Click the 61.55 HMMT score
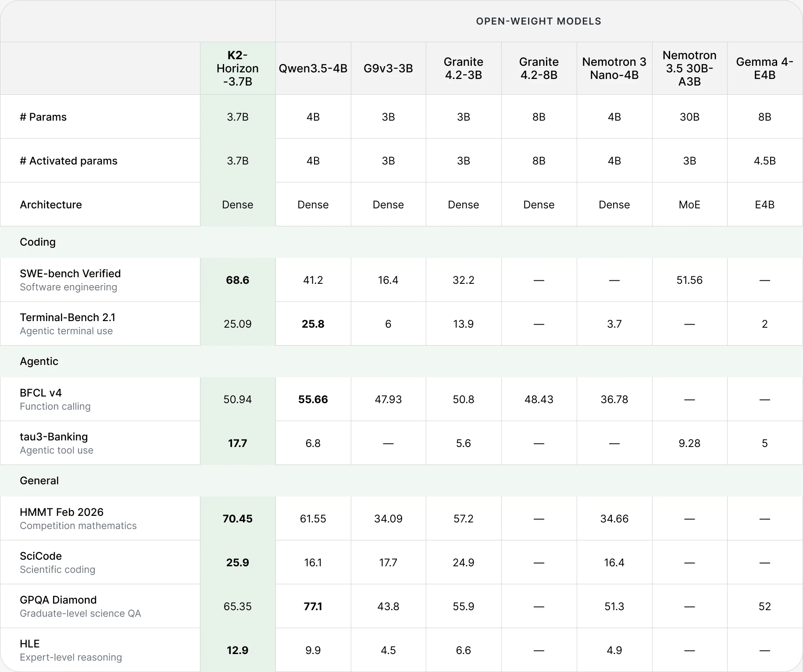 tap(313, 519)
